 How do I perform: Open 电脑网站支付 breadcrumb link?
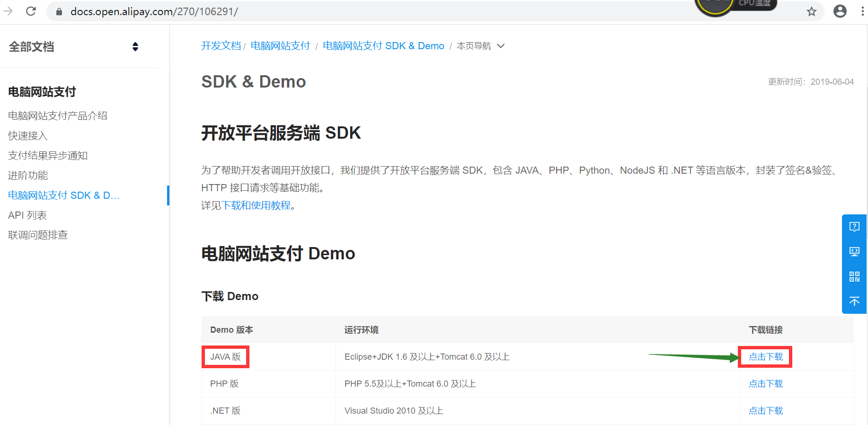(280, 46)
